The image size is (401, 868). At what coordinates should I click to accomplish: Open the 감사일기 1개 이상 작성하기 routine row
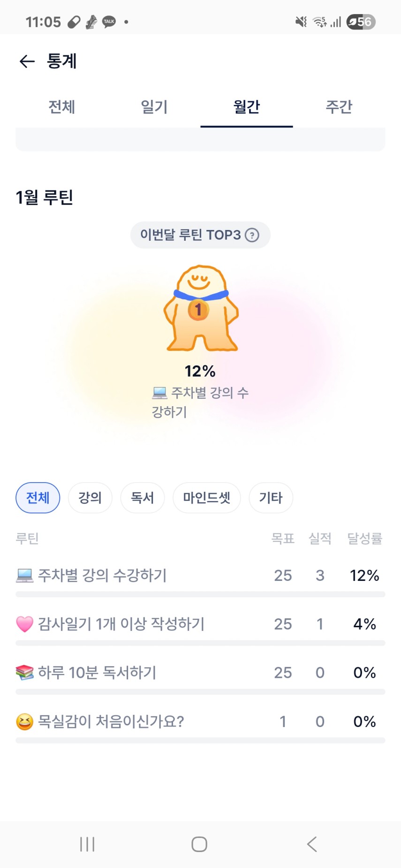pos(121,624)
